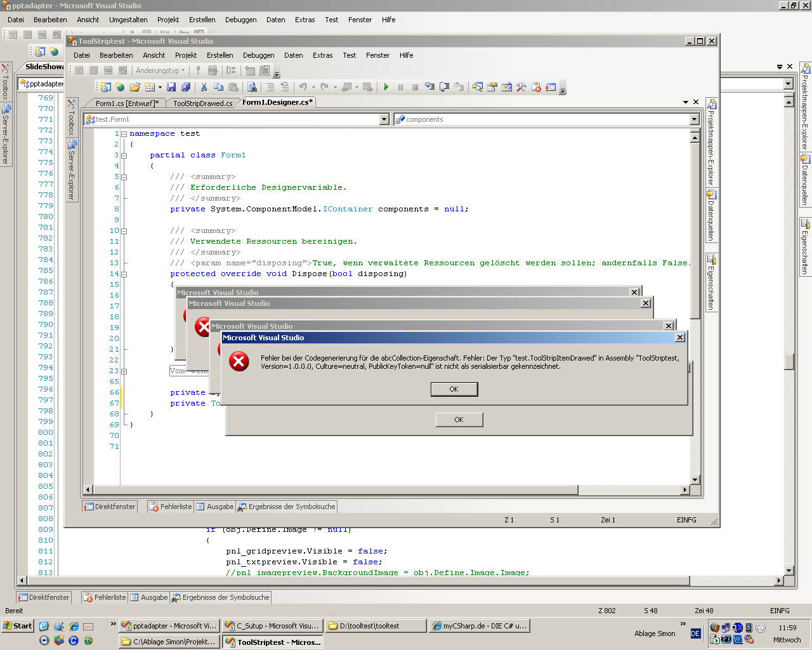
Task: Click the Paste clipboard icon
Action: pyautogui.click(x=233, y=87)
